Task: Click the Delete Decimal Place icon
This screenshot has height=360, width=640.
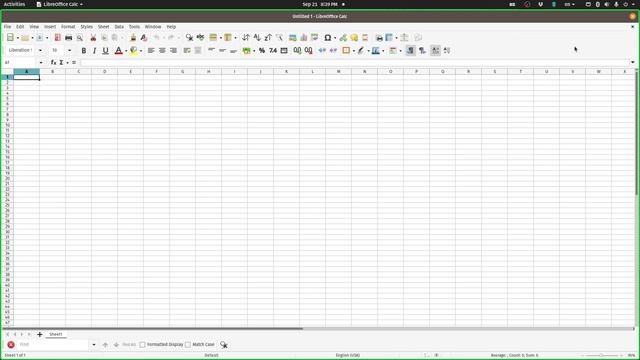Action: [309, 51]
